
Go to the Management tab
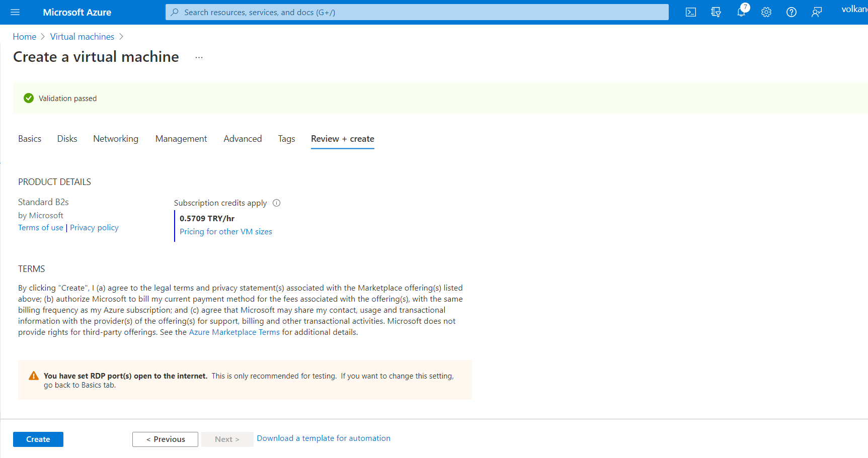(181, 139)
